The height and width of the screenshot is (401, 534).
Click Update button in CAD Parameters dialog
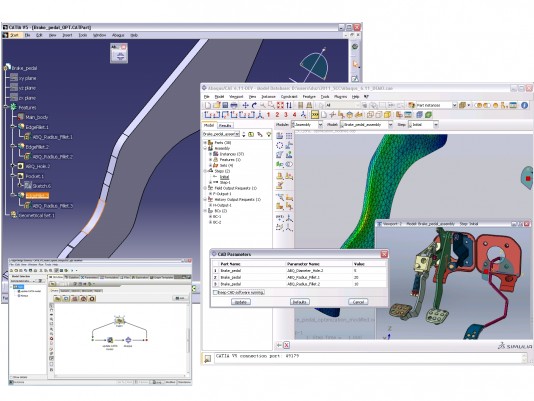tap(241, 302)
